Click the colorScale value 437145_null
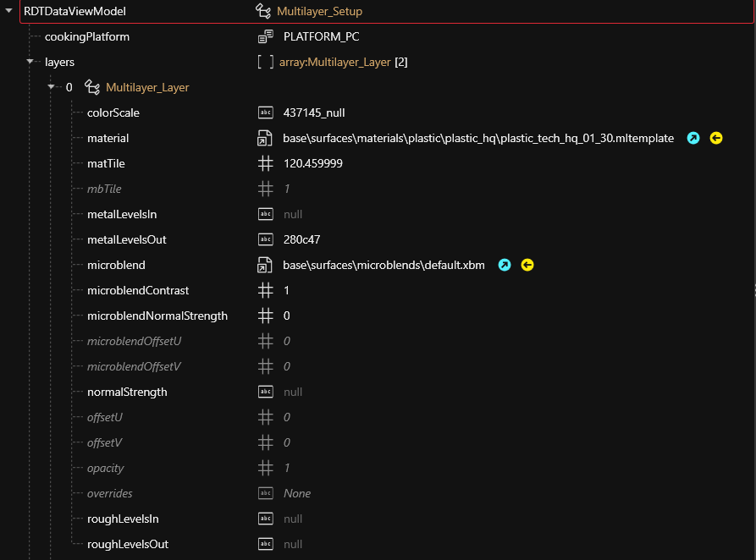 click(x=314, y=113)
